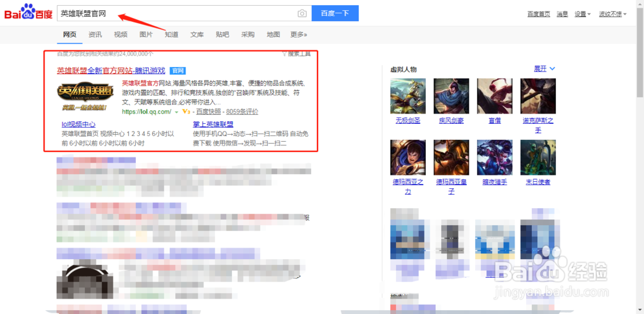Open the 波纹不惊 user menu
The width and height of the screenshot is (644, 314).
point(612,14)
